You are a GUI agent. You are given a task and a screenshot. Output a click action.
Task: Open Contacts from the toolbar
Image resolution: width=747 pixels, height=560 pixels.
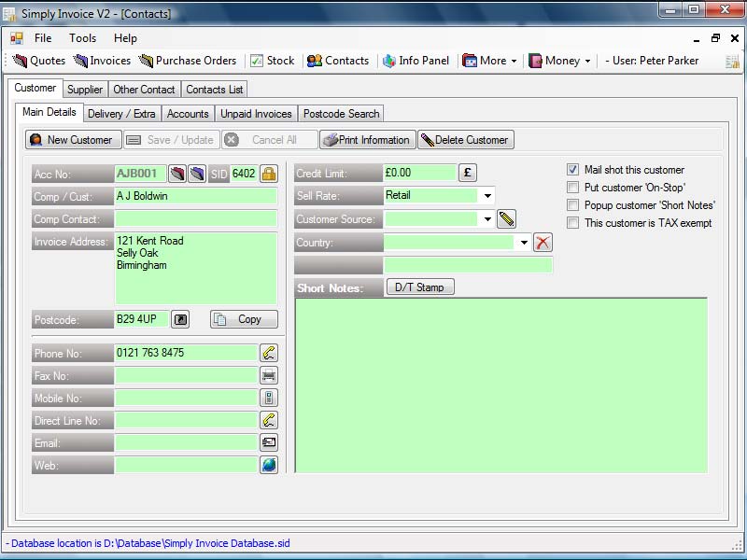point(338,61)
